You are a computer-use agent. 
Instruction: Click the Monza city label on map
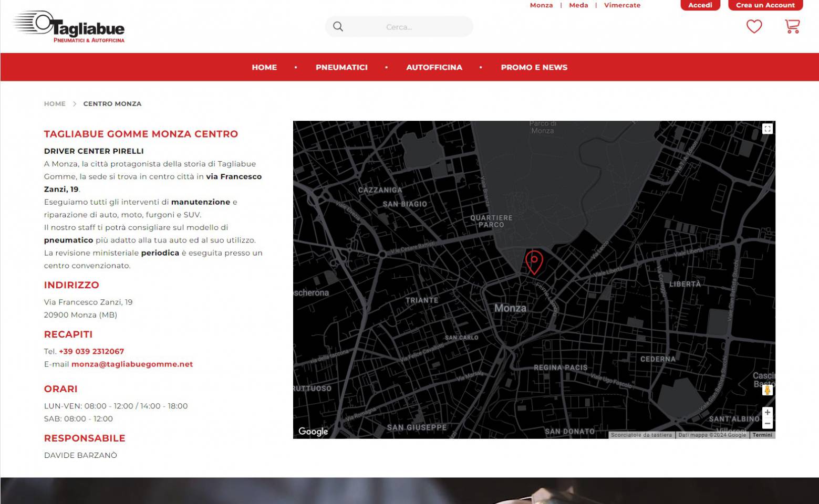click(510, 308)
